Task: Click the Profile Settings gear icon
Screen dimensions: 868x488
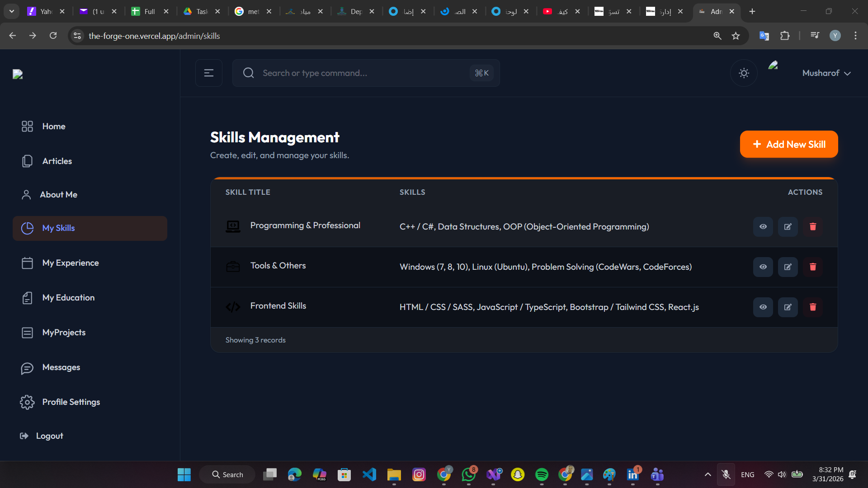Action: click(x=27, y=402)
